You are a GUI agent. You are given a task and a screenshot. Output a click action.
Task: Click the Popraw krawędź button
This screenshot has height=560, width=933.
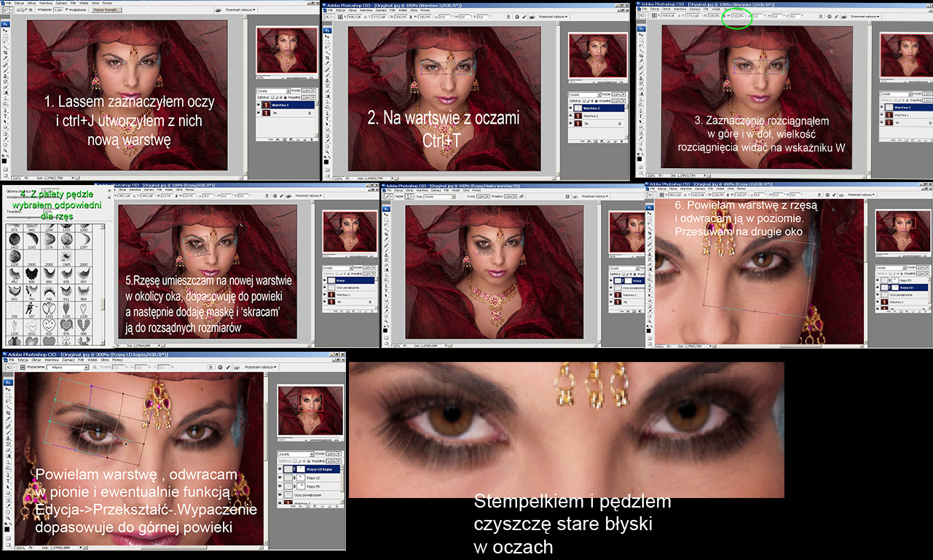point(108,10)
